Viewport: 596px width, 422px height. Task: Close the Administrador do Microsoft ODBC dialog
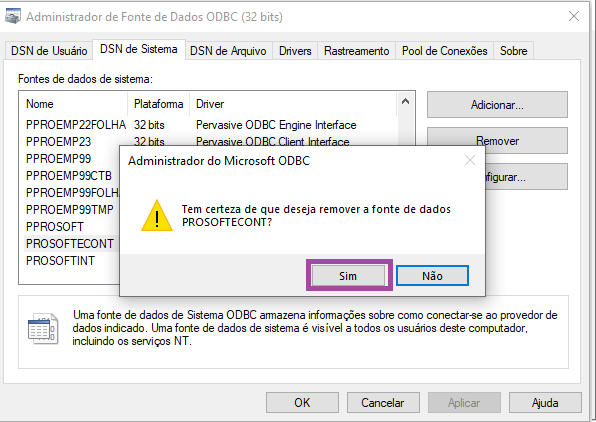pos(470,160)
